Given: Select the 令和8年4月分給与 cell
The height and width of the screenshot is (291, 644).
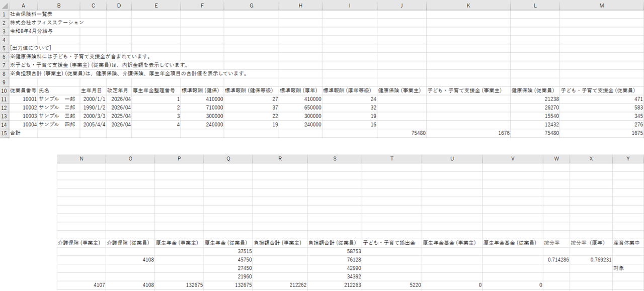Looking at the screenshot, I should tap(32, 31).
